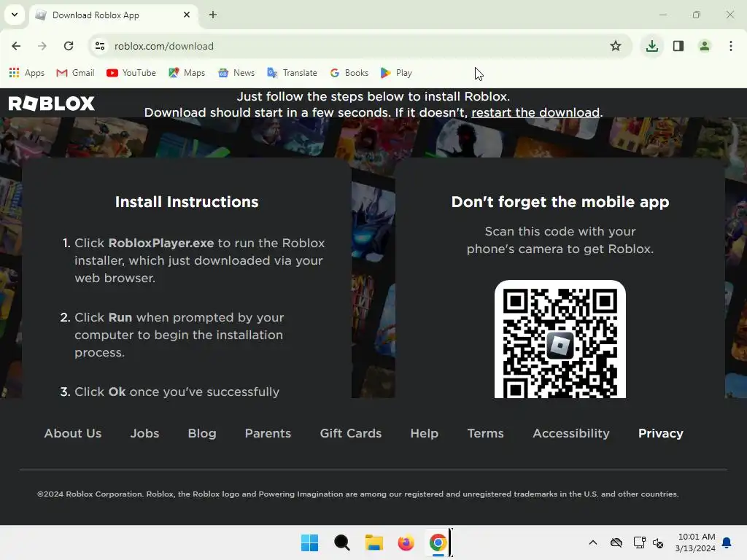Click the restart the download link
Viewport: 747px width, 560px height.
tap(535, 112)
